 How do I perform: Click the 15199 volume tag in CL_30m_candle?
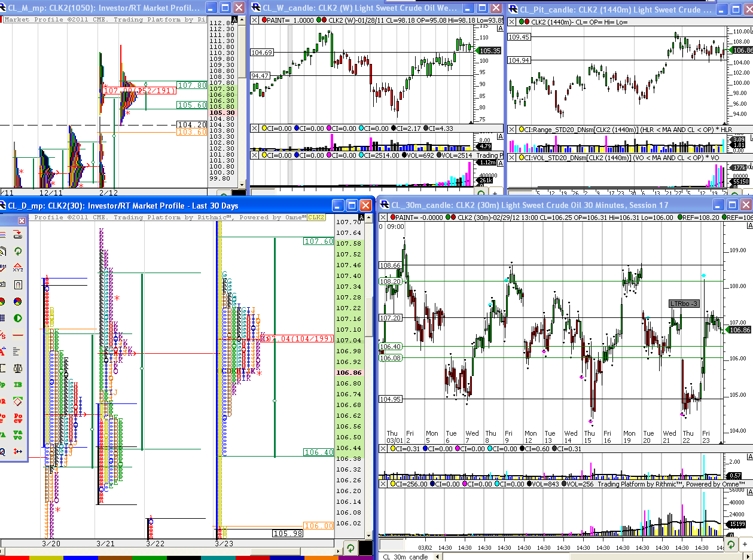tap(736, 524)
